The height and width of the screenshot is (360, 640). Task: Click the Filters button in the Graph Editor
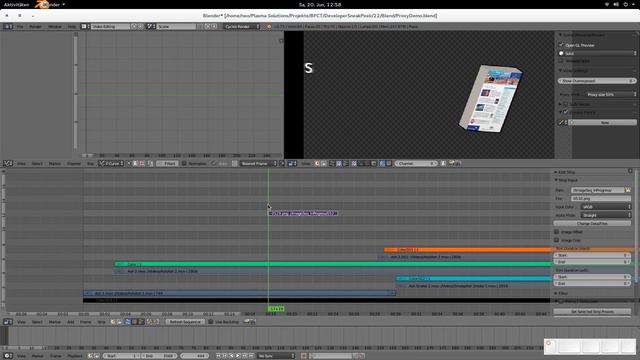[x=167, y=164]
